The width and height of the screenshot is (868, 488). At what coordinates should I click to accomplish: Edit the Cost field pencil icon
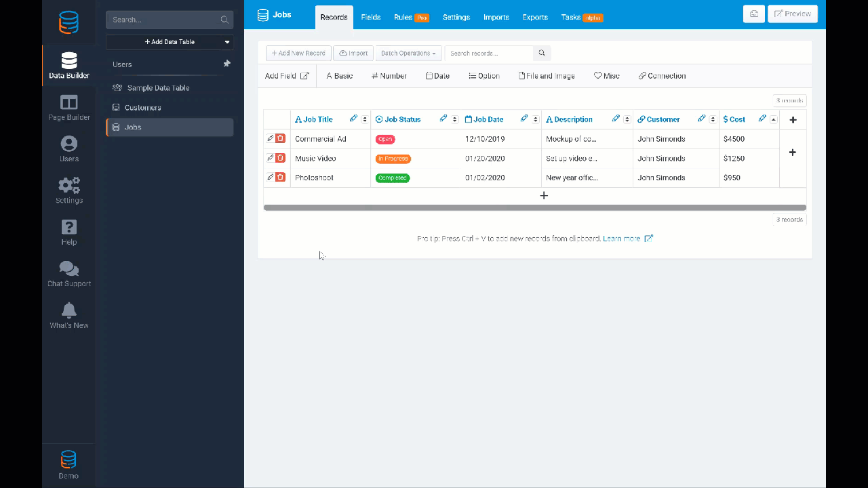762,119
